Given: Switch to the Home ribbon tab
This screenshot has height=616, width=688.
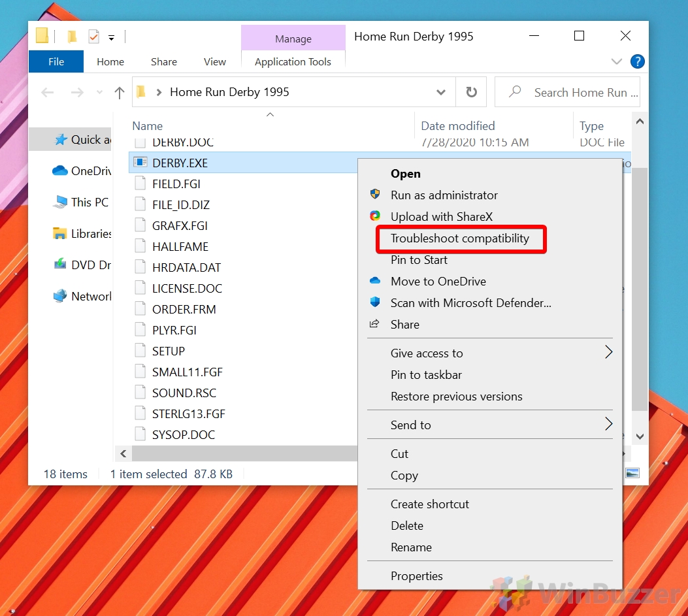Looking at the screenshot, I should pyautogui.click(x=110, y=62).
